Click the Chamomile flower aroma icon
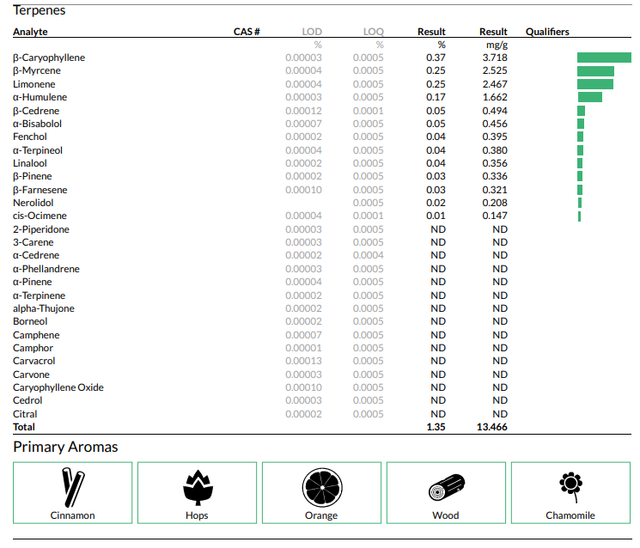This screenshot has height=548, width=640. tap(571, 487)
